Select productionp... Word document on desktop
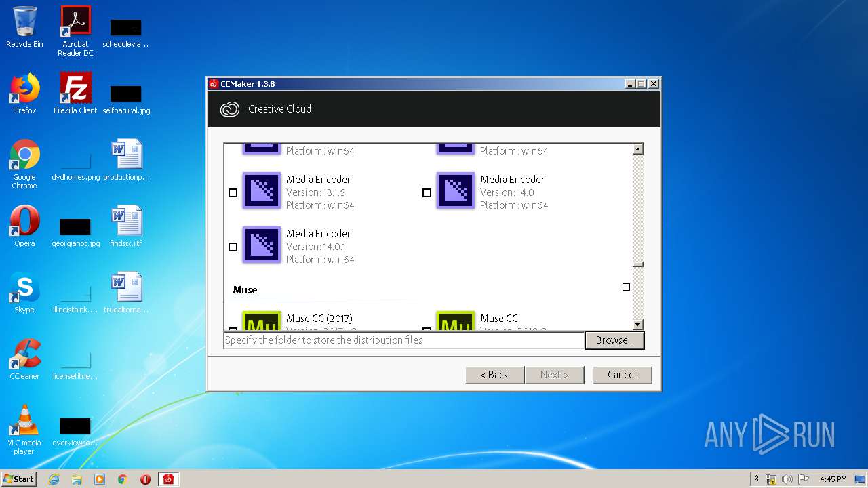The height and width of the screenshot is (488, 868). (x=126, y=160)
